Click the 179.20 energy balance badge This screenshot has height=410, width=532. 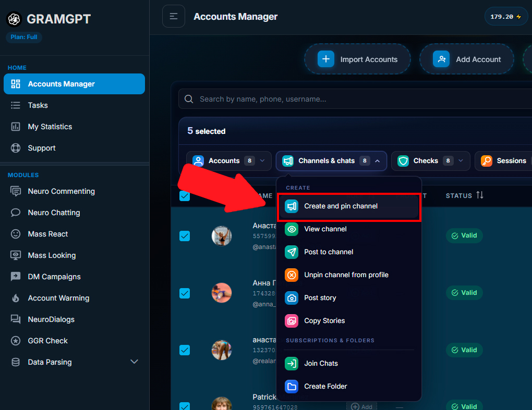(x=506, y=17)
